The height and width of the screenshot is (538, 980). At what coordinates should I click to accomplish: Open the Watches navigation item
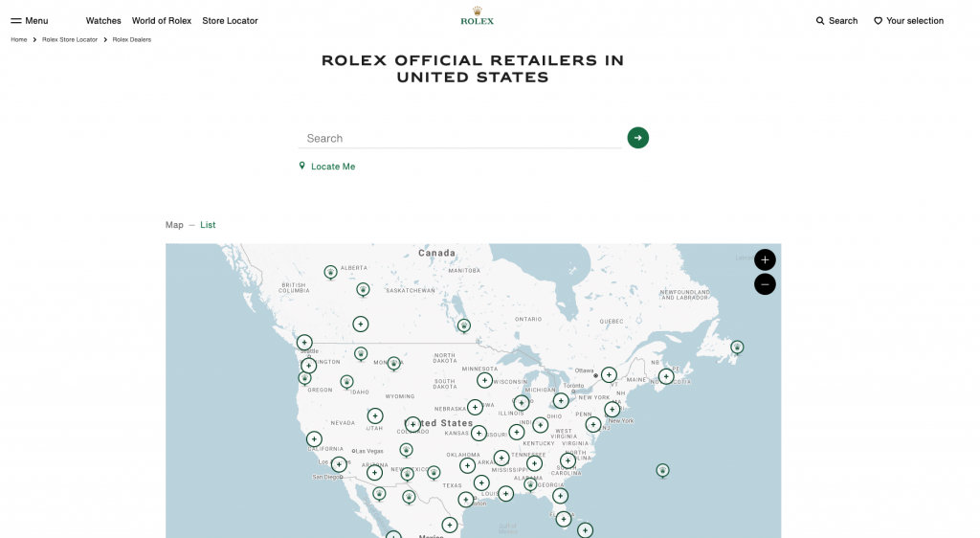click(103, 21)
